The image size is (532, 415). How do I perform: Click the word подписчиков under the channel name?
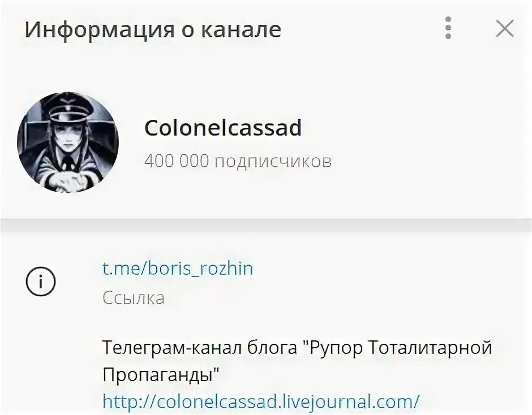[x=273, y=162]
